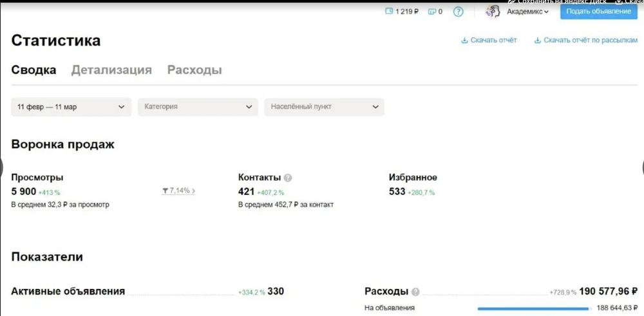Viewport: 644px width, 316px height.
Task: Click text В среднем 452,7 ₽ за контакт
Action: [286, 205]
